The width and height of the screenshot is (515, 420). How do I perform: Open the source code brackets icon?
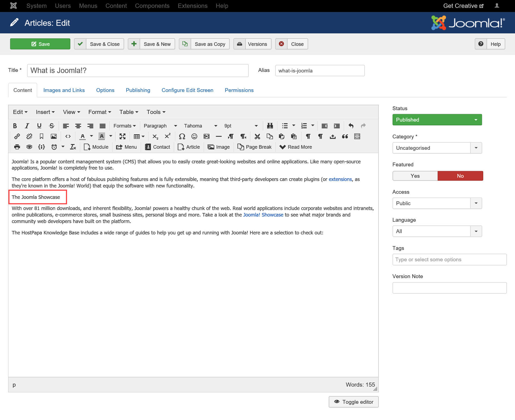click(68, 136)
